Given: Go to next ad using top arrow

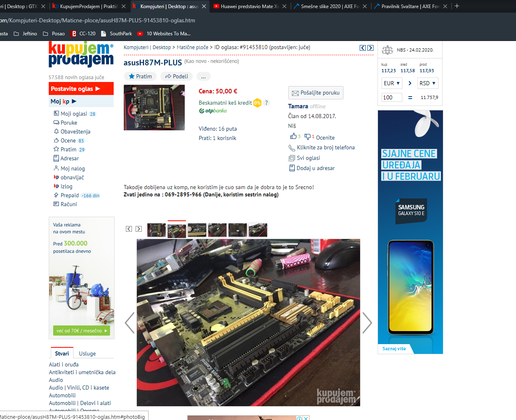Looking at the screenshot, I should coord(370,48).
